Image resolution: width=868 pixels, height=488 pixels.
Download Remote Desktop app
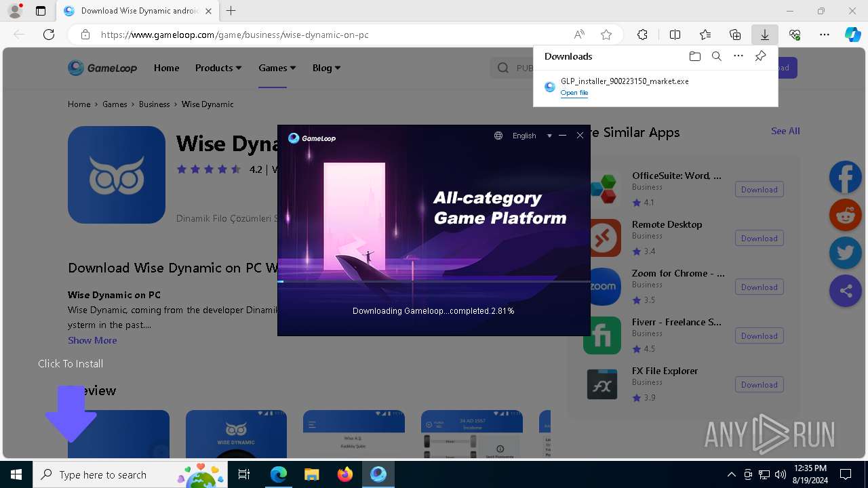759,239
